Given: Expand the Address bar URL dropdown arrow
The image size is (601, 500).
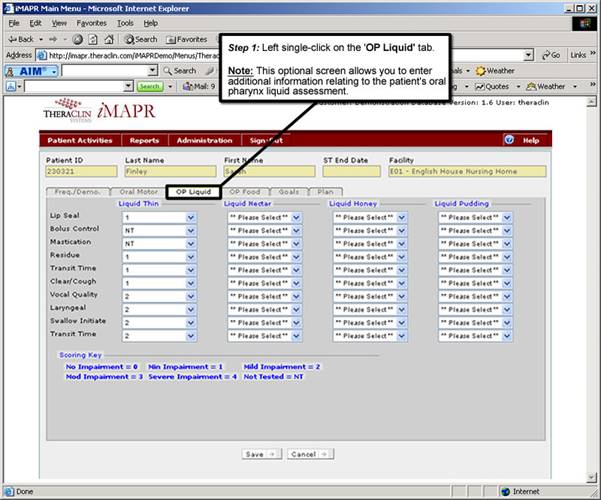Looking at the screenshot, I should click(529, 55).
